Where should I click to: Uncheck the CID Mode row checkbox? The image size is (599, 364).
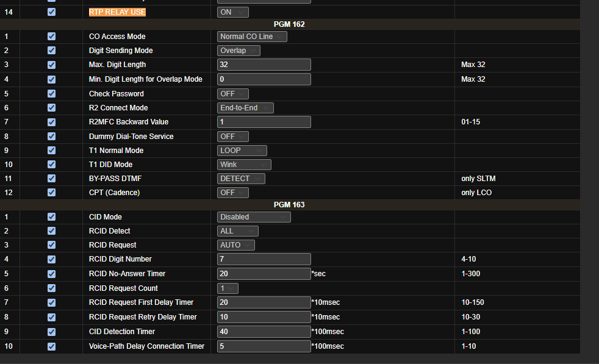(51, 217)
